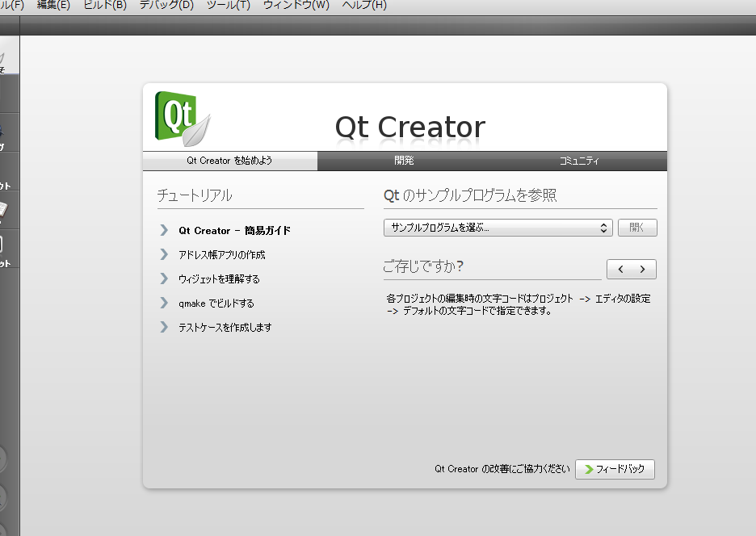Screen dimensions: 756x536
Task: Show the previous tip with the left arrow
Action: 619,270
